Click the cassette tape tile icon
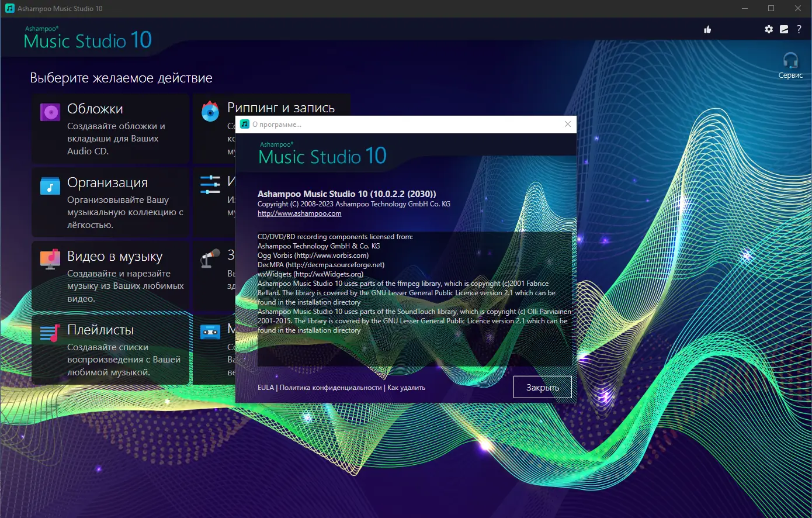The width and height of the screenshot is (812, 518). [x=210, y=331]
